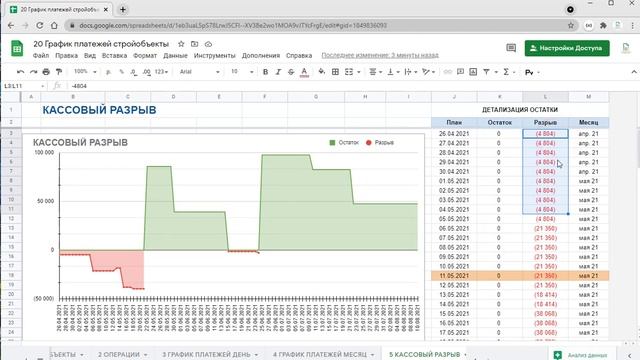
Task: Open the comment history icon
Action: coord(511,48)
